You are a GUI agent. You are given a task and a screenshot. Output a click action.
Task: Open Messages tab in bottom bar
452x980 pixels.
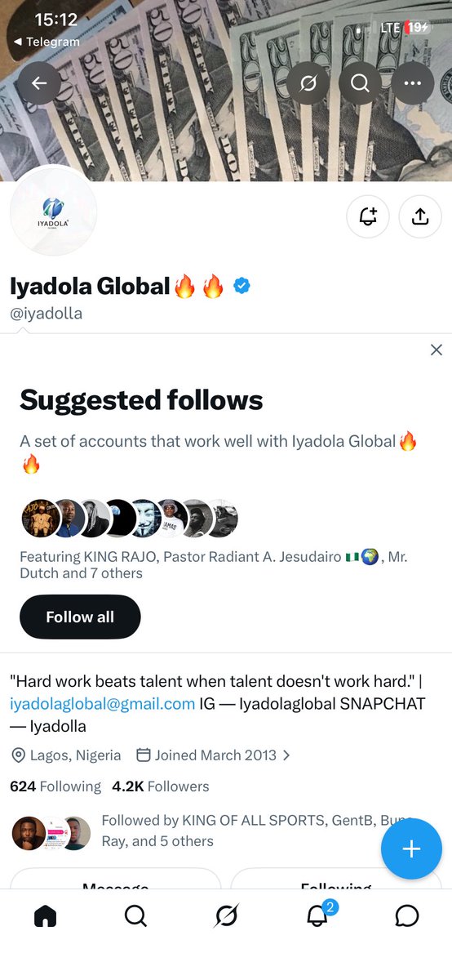point(406,917)
